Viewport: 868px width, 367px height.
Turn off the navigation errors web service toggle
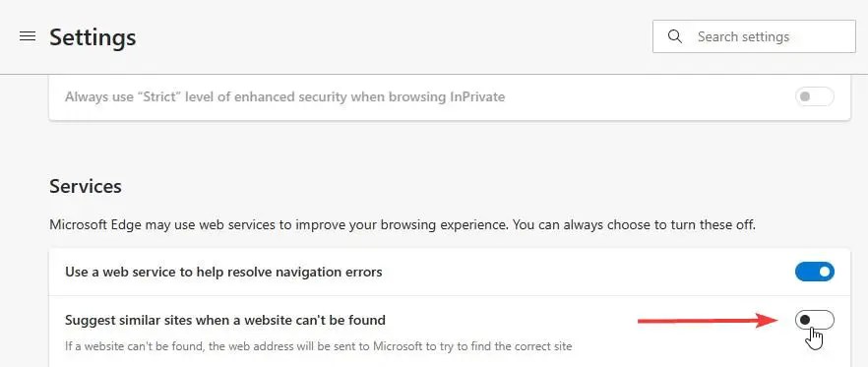coord(814,272)
